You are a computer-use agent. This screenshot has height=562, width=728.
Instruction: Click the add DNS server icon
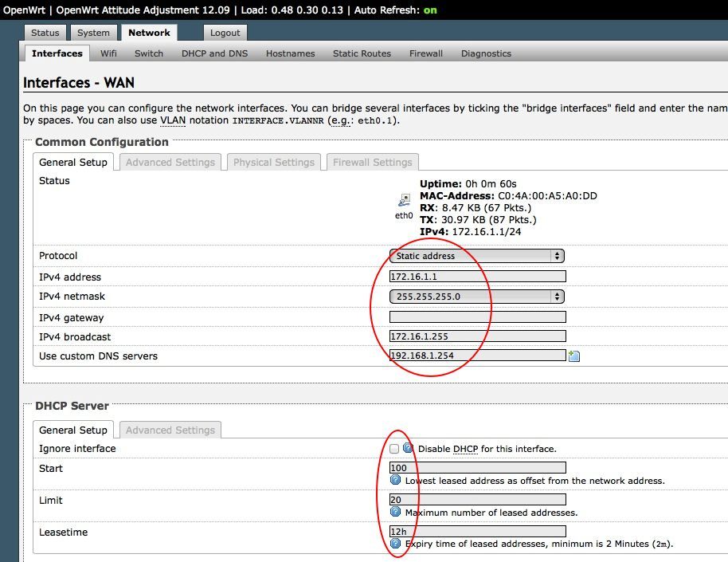click(x=573, y=356)
